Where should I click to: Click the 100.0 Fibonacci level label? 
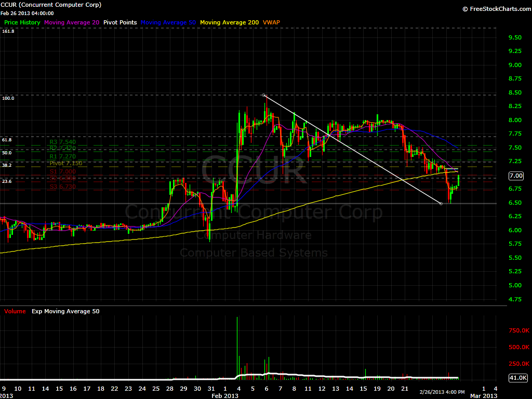tap(8, 98)
